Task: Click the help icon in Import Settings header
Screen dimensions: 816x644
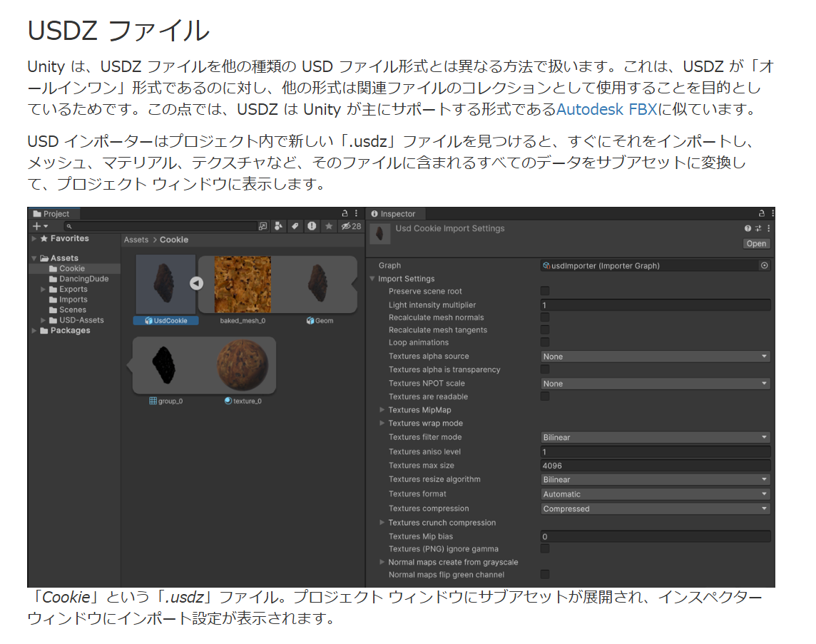Action: (x=747, y=228)
